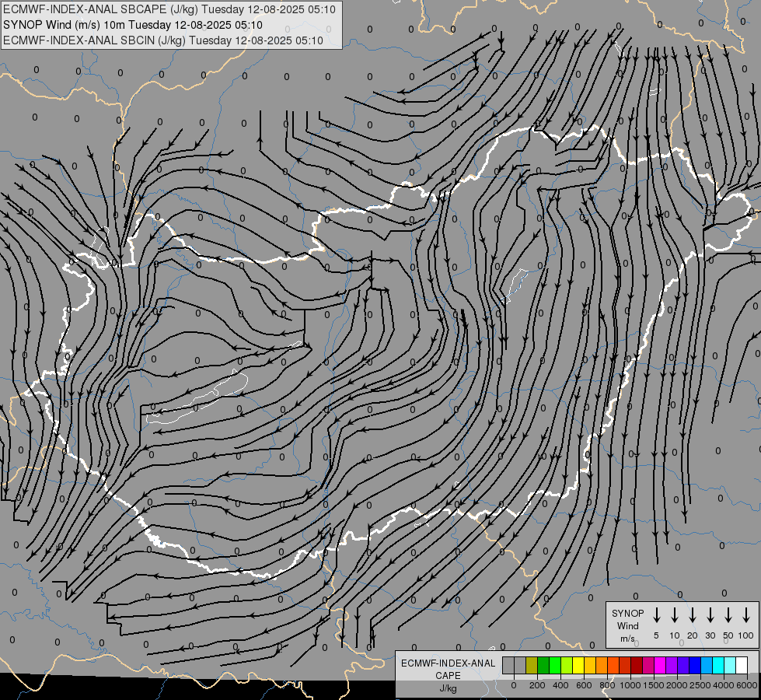Click the 'm/s' unit in the wind legend
This screenshot has width=761, height=700.
click(x=627, y=639)
